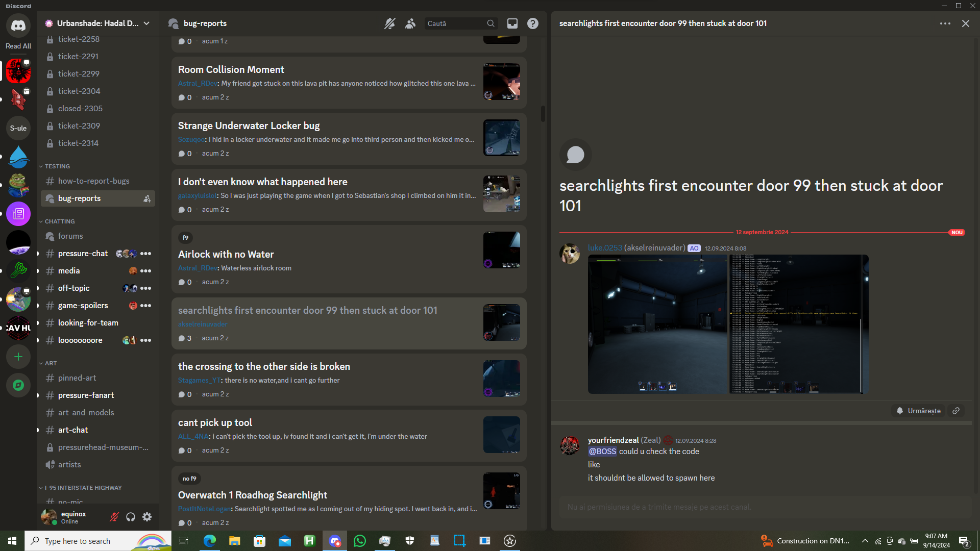This screenshot has width=980, height=551.
Task: Show member list icon
Action: (x=410, y=23)
